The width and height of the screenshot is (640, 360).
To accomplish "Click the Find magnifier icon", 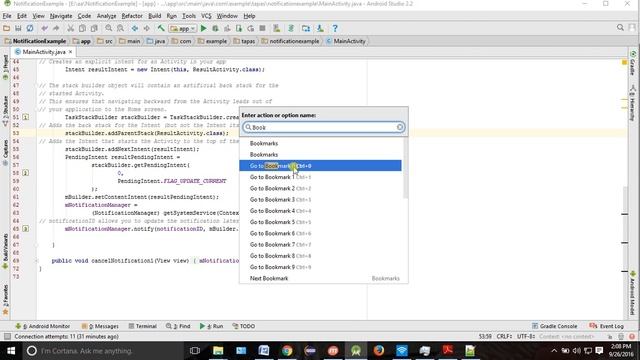I will click(x=109, y=28).
